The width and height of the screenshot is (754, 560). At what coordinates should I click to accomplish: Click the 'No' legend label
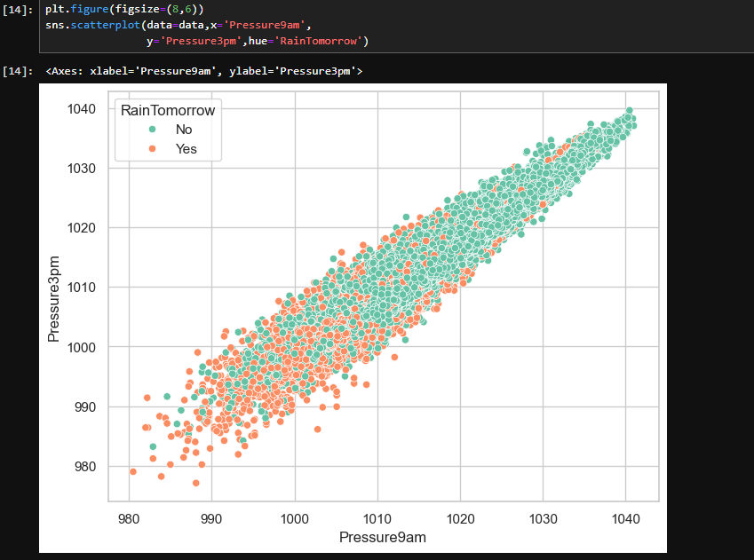tap(184, 130)
